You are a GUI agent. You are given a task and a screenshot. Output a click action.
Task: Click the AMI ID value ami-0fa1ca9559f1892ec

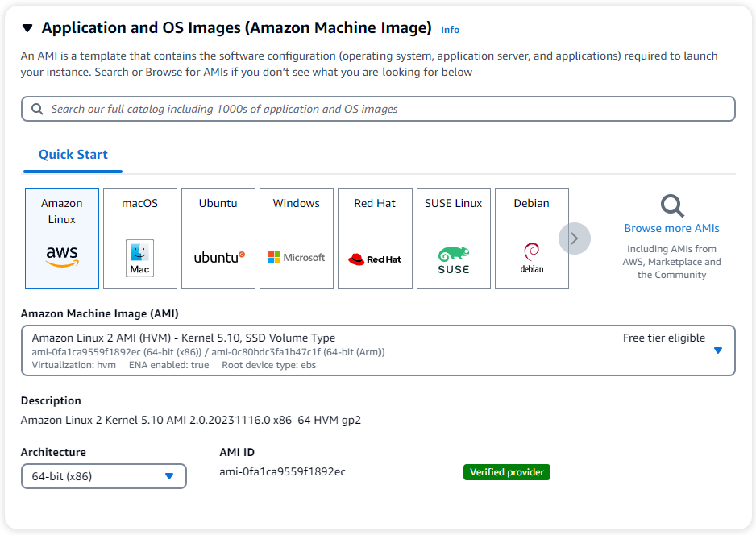(282, 471)
